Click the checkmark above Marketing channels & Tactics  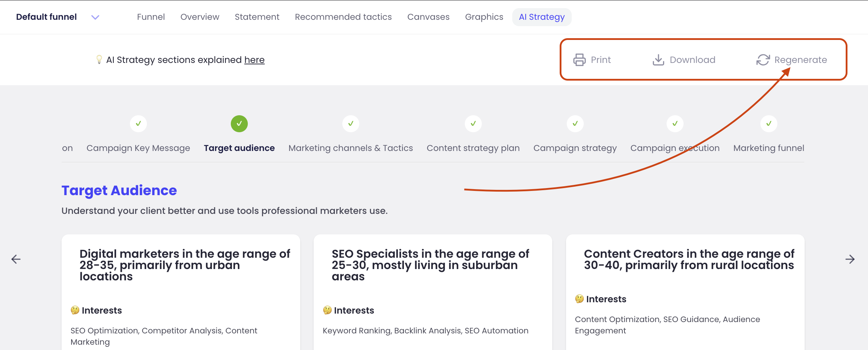pyautogui.click(x=350, y=124)
